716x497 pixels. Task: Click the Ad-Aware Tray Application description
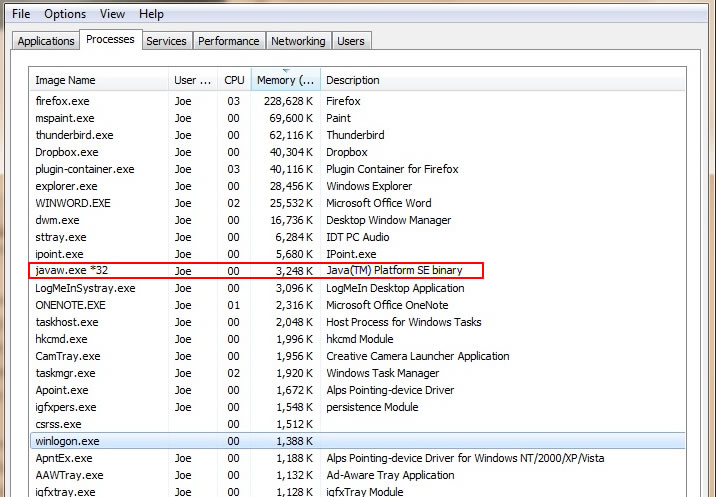(x=390, y=475)
